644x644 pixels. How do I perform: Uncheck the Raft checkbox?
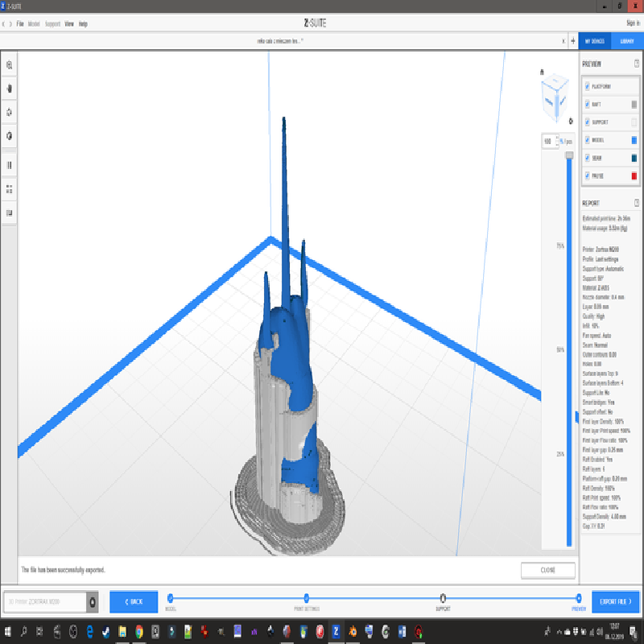tap(588, 105)
